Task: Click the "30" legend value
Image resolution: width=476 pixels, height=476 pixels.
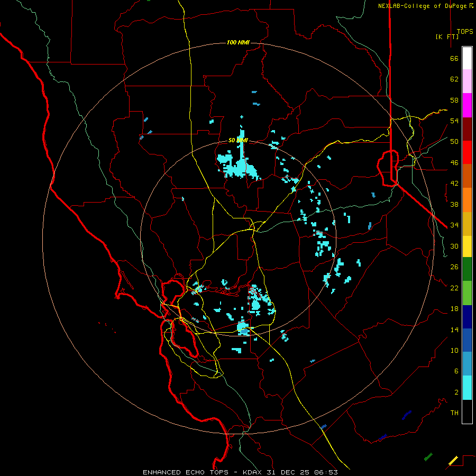Action: pyautogui.click(x=454, y=246)
